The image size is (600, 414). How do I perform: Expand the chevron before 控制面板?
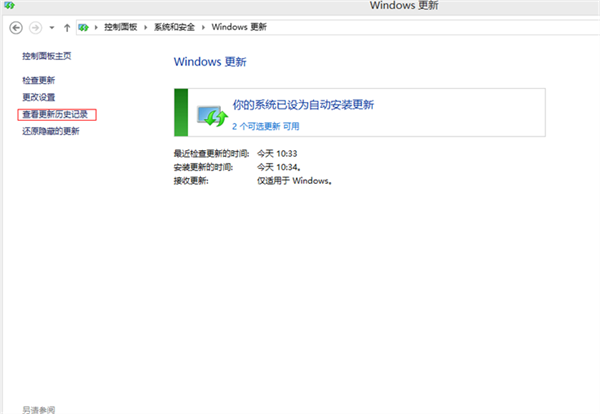pyautogui.click(x=96, y=28)
